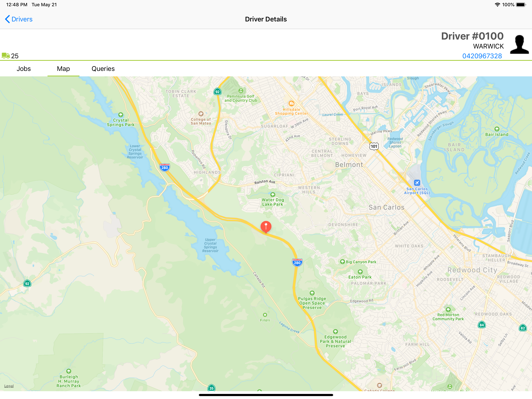Tap the Hillsdale Shopping Center icon
Viewport: 532px width, 399px height.
tap(291, 103)
